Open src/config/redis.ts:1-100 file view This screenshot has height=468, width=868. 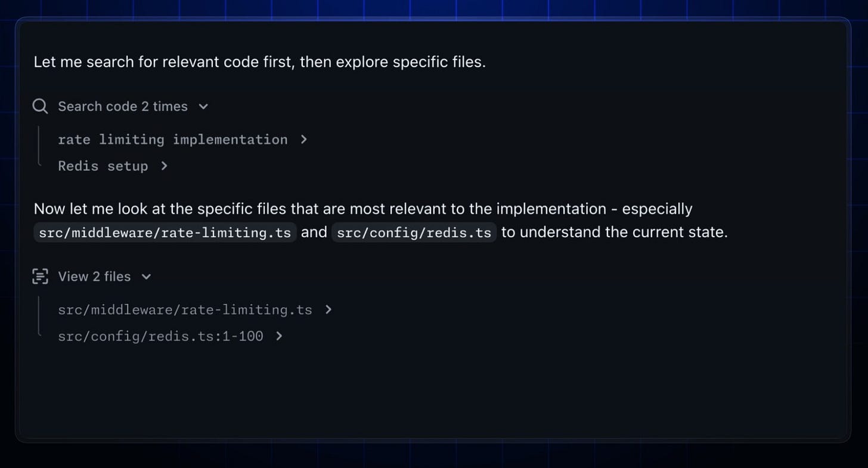pyautogui.click(x=160, y=336)
